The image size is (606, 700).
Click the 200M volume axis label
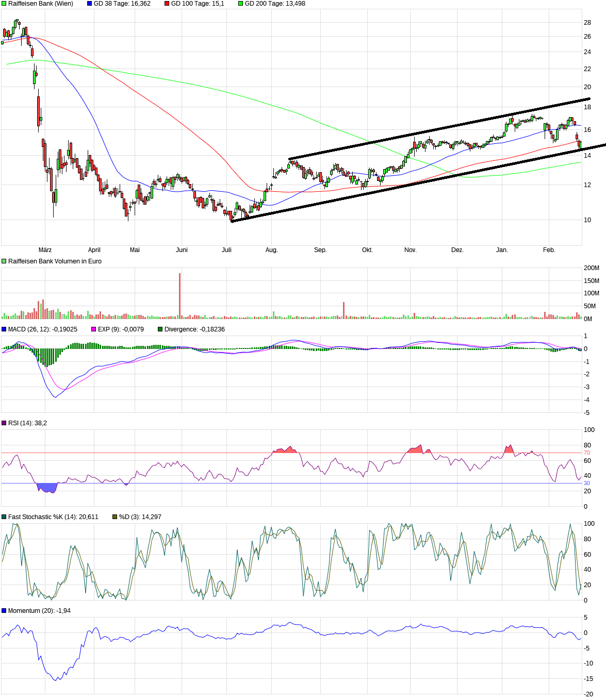591,268
